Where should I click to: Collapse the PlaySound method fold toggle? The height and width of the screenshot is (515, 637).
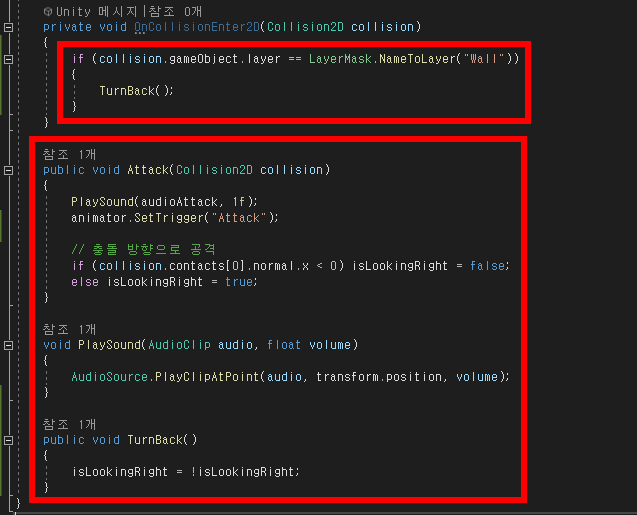9,345
